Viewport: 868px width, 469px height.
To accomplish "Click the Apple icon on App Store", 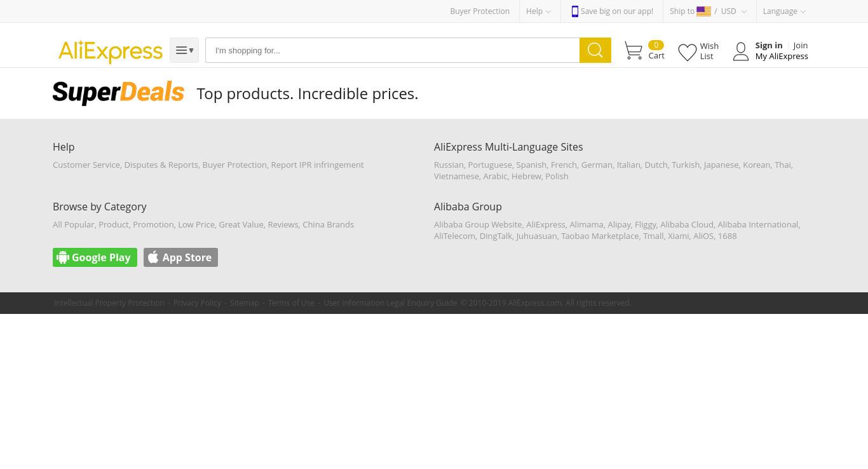I will [153, 257].
